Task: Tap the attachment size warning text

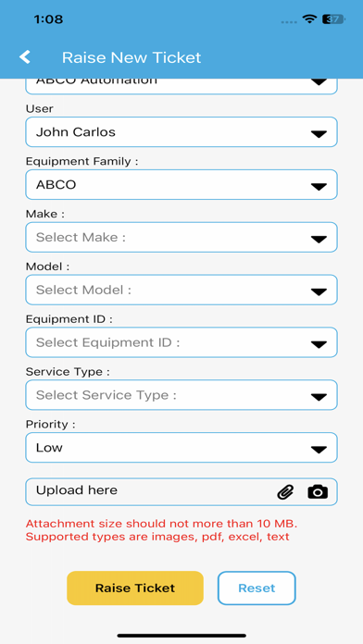Action: (161, 524)
